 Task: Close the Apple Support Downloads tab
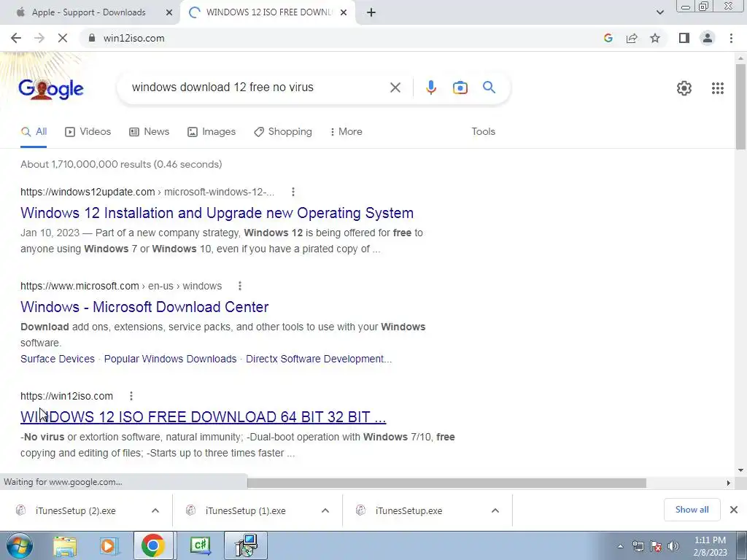(169, 12)
